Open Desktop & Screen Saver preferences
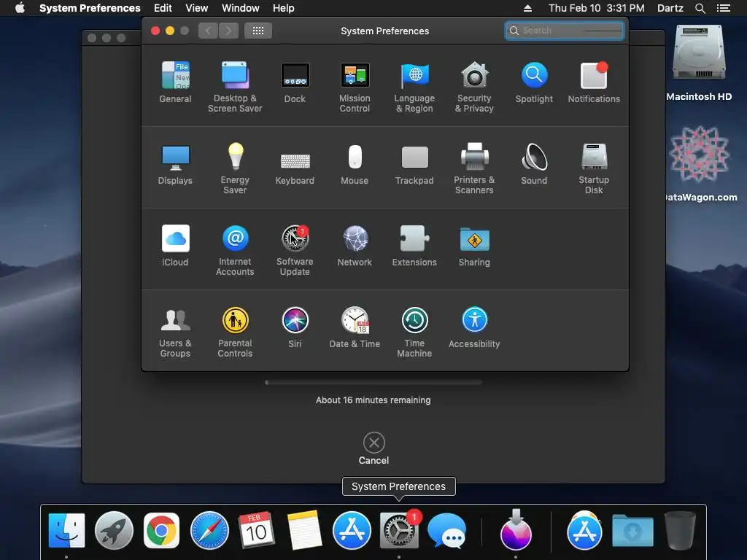 (235, 87)
